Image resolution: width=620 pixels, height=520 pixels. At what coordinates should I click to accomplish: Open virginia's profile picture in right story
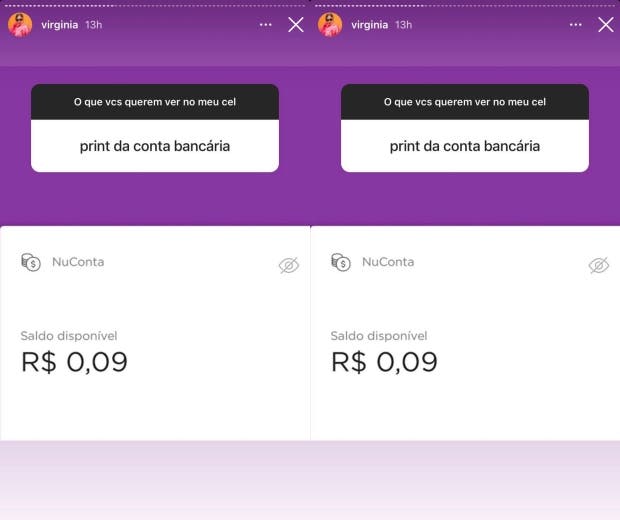pos(330,25)
